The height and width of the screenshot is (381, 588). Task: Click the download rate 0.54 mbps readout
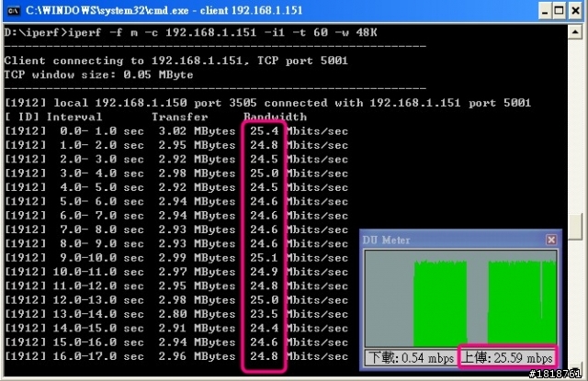tap(412, 358)
